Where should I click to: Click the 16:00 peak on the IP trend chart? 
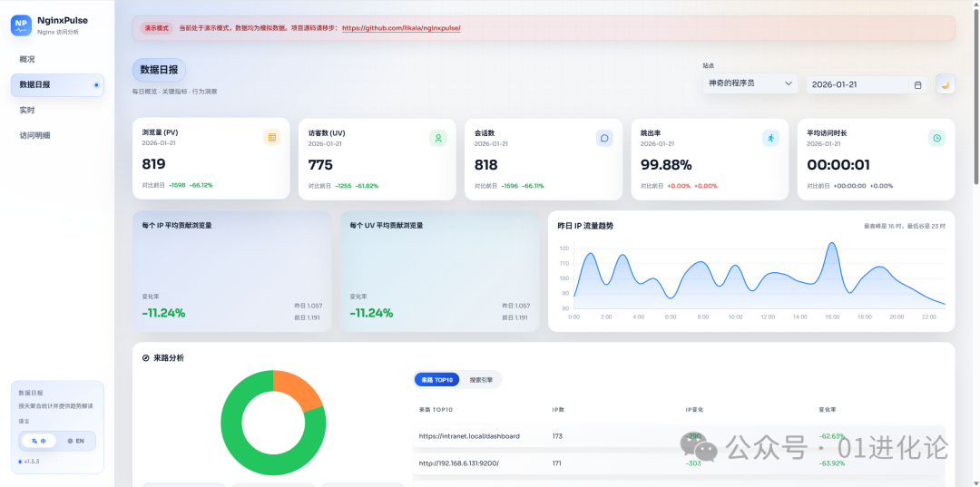(832, 243)
